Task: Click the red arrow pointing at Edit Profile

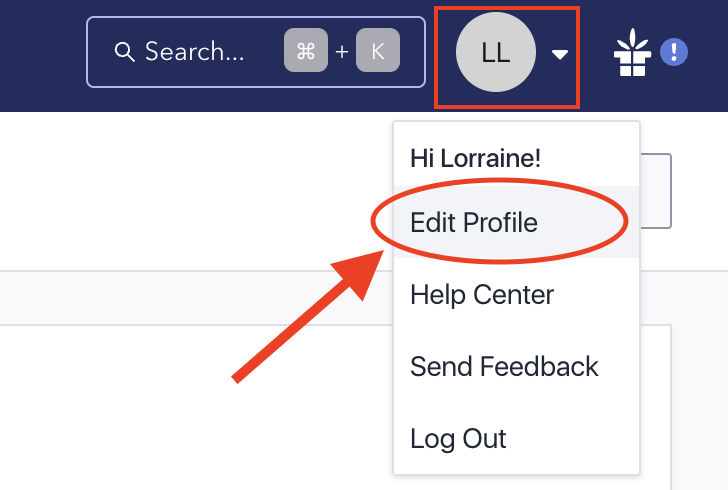Action: click(300, 320)
